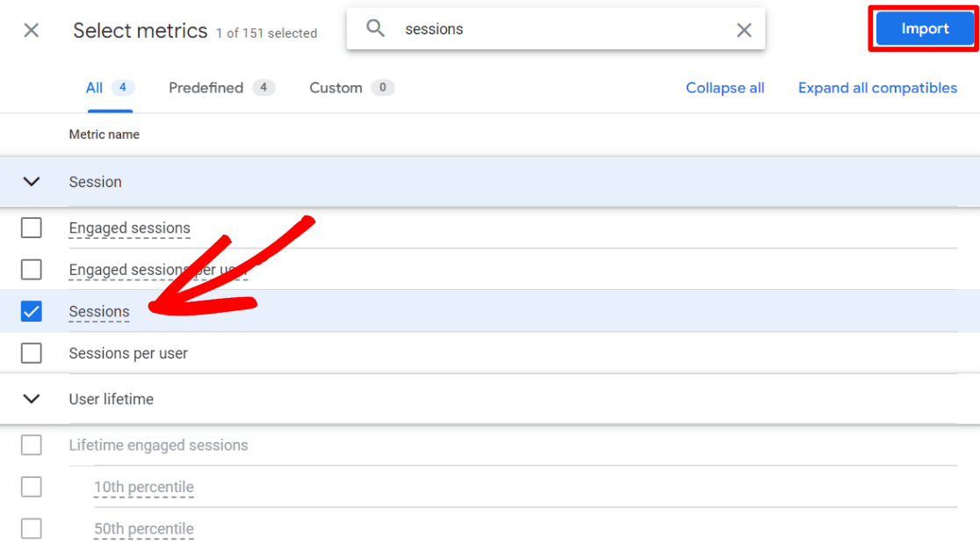Click the Custom count badge
Viewport: 980px width, 544px height.
pyautogui.click(x=384, y=87)
